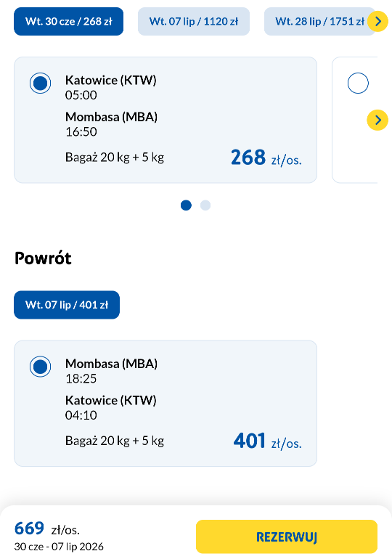Click the Bagaż 20 kg + 5 kg return baggage info
Image resolution: width=392 pixels, height=559 pixels.
[115, 441]
